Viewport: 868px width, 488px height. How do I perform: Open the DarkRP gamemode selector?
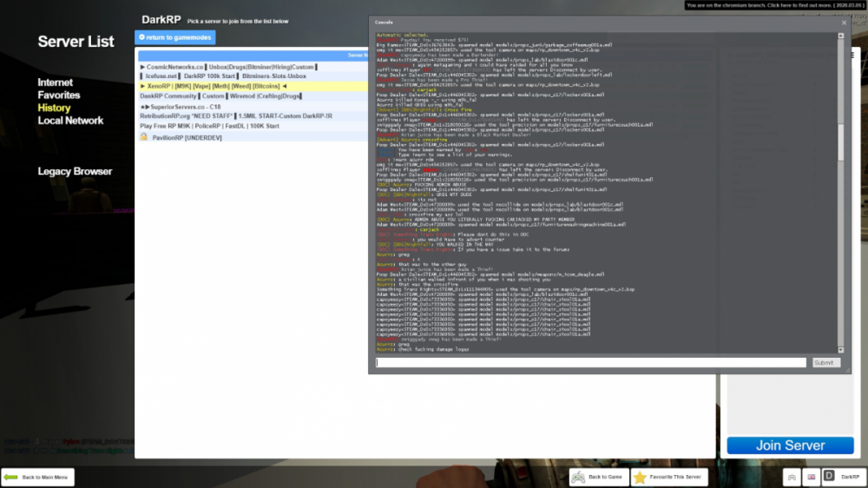(841, 478)
